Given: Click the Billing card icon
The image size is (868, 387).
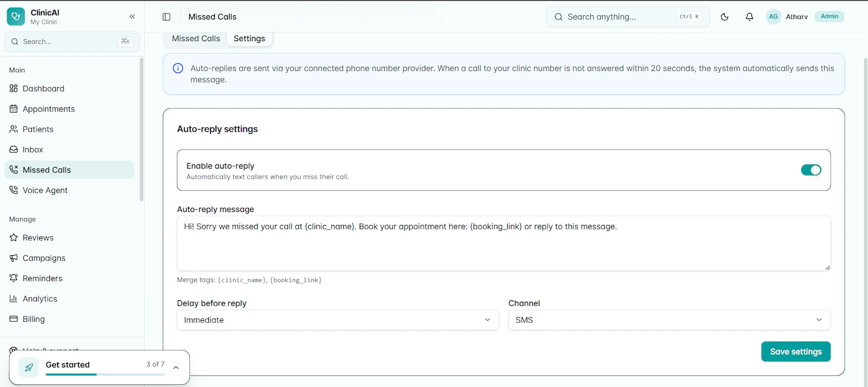Looking at the screenshot, I should (14, 319).
